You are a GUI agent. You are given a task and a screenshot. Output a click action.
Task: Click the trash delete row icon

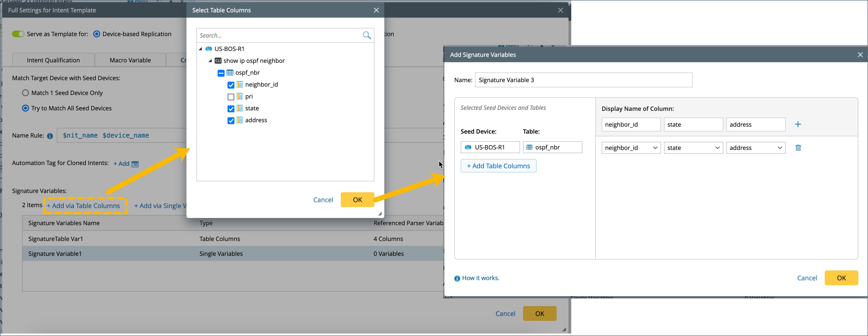[798, 148]
